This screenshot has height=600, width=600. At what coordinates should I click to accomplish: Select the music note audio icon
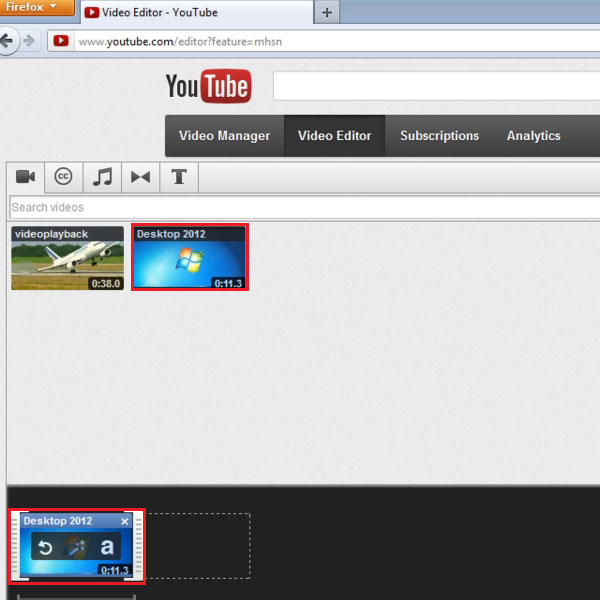click(x=103, y=177)
